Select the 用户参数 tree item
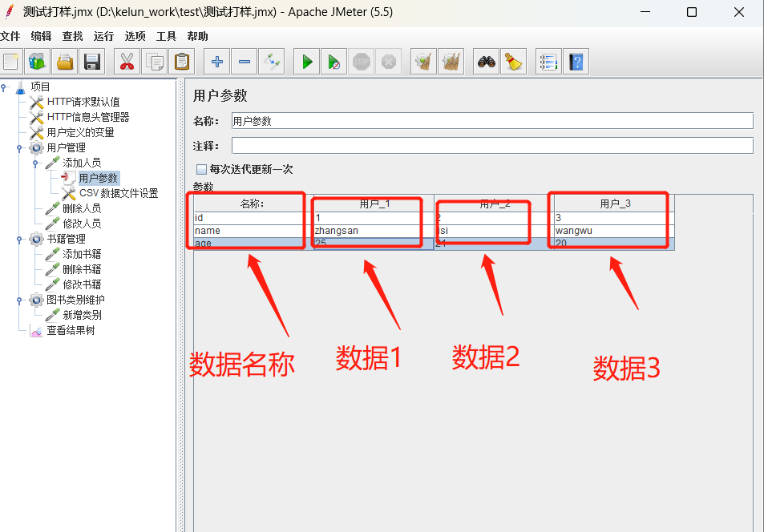The width and height of the screenshot is (764, 532). click(x=99, y=178)
